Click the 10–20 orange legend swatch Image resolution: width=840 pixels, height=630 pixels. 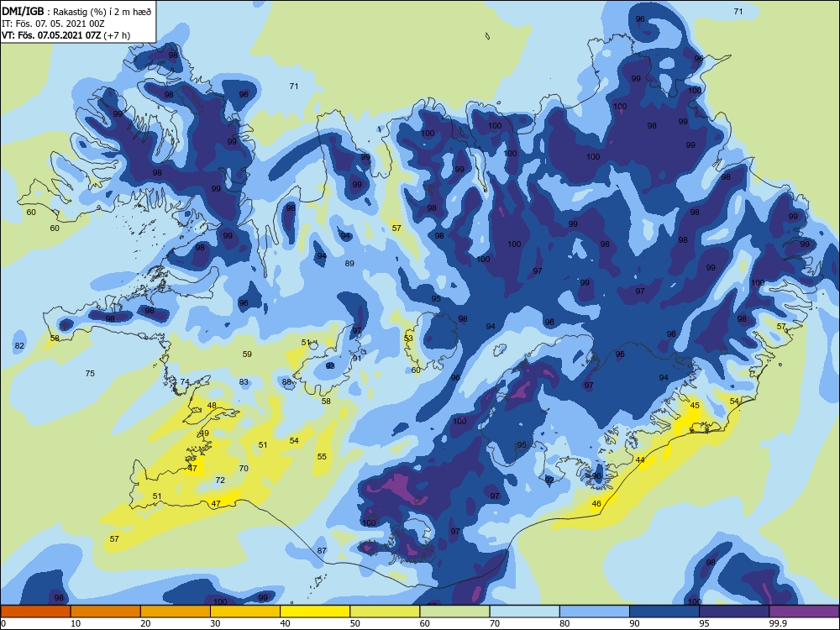click(106, 612)
